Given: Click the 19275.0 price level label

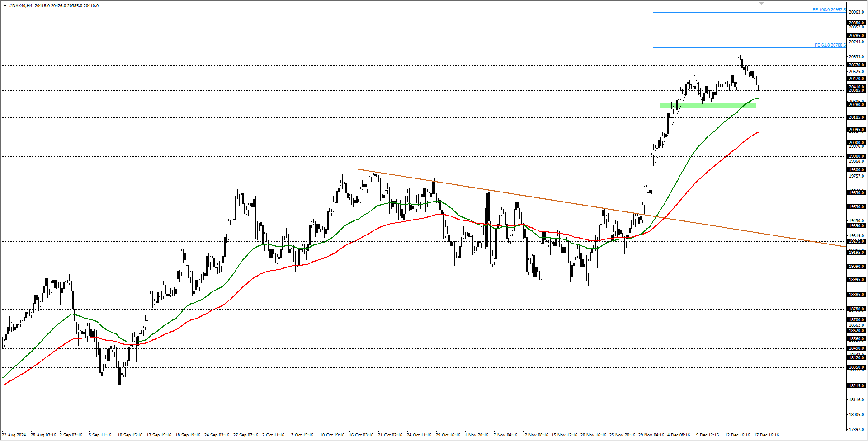Looking at the screenshot, I should tap(856, 241).
